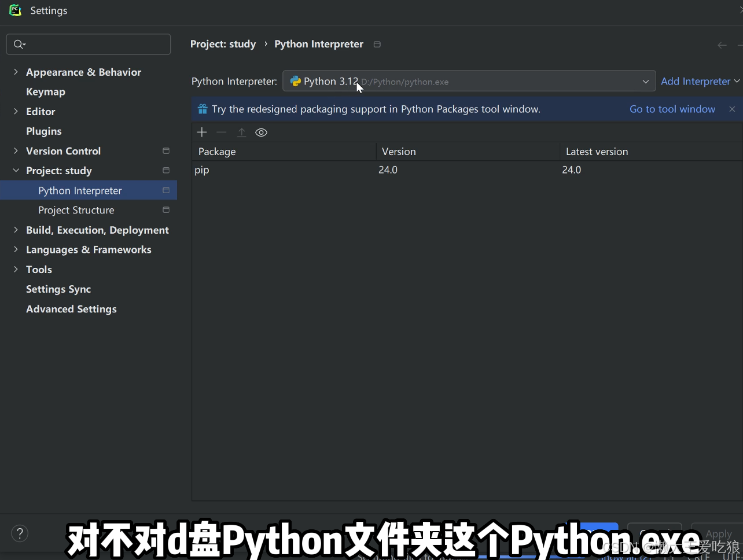
Task: Expand the Version Control section
Action: [x=16, y=150]
